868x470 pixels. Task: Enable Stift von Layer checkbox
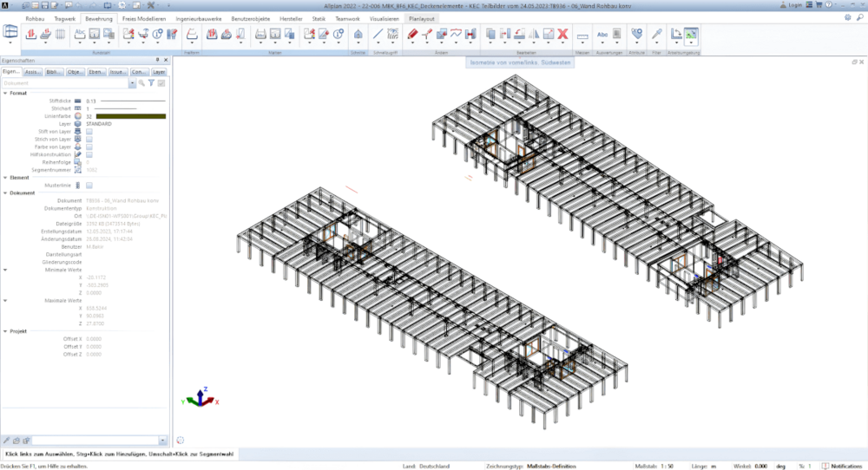pyautogui.click(x=89, y=131)
